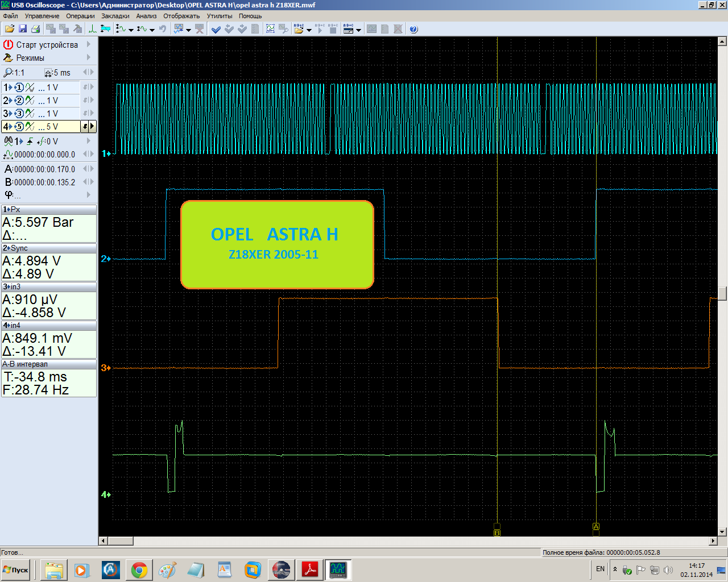The image size is (728, 582).
Task: Click the channel 2 zero-level marker on graph
Action: pos(106,259)
